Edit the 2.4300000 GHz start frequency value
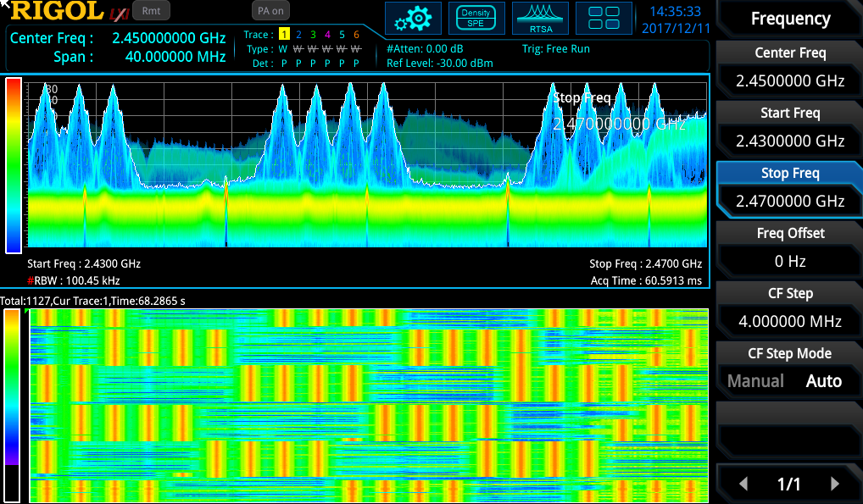This screenshot has height=504, width=863. point(790,141)
